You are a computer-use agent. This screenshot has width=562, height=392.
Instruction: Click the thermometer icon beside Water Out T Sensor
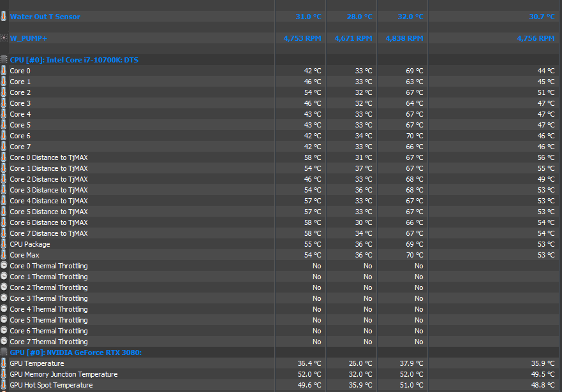(4, 17)
